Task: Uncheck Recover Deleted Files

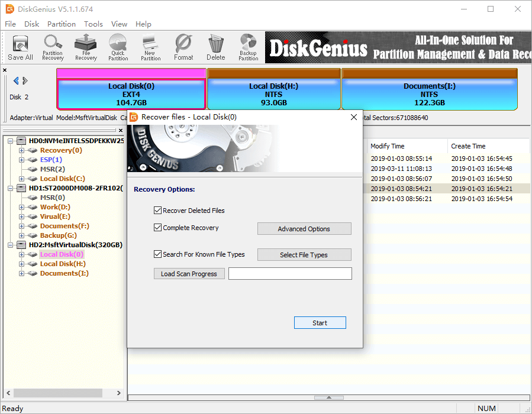Action: tap(157, 211)
